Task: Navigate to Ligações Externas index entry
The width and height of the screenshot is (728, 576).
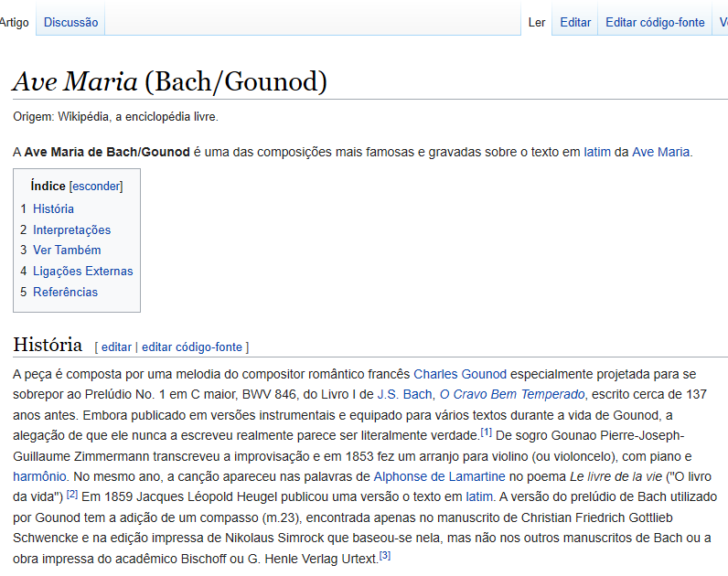Action: tap(82, 271)
